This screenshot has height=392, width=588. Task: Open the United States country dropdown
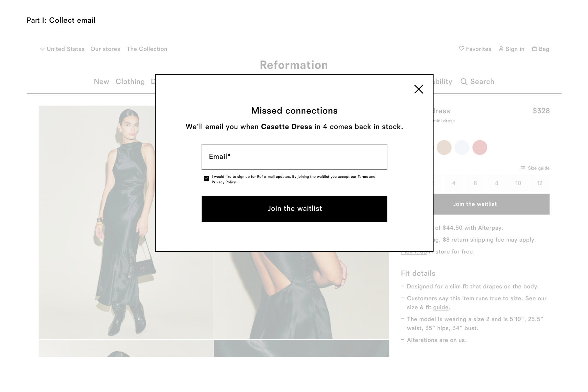(x=62, y=49)
